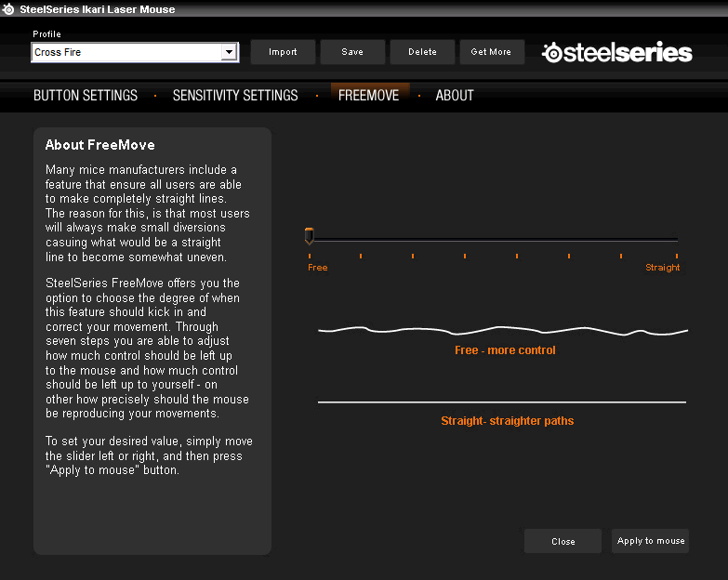728x580 pixels.
Task: Click 'Straight- straighter paths' caption
Action: coord(508,421)
